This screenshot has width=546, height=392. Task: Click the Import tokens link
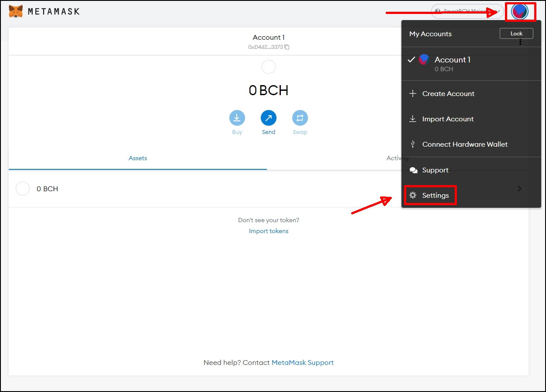[x=269, y=231]
